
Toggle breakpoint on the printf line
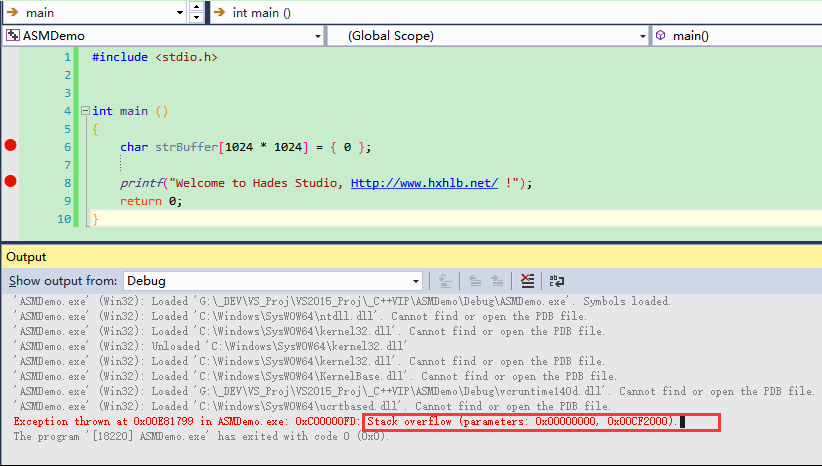11,182
